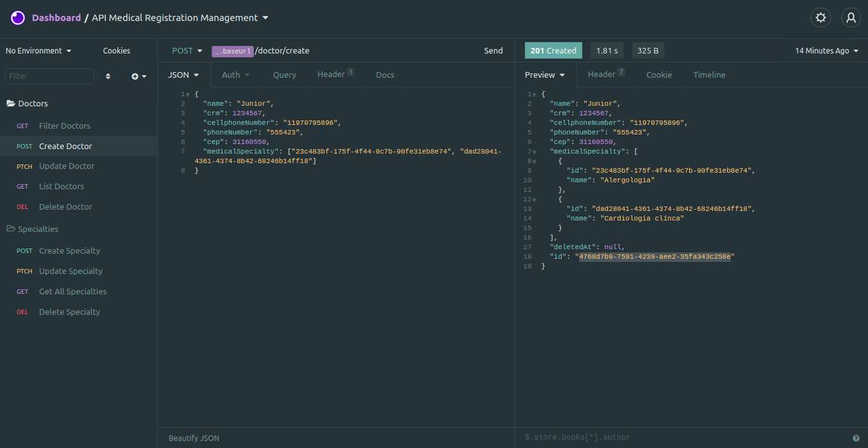
Task: Click the request "cellphoneNumber" line
Action: pos(272,122)
